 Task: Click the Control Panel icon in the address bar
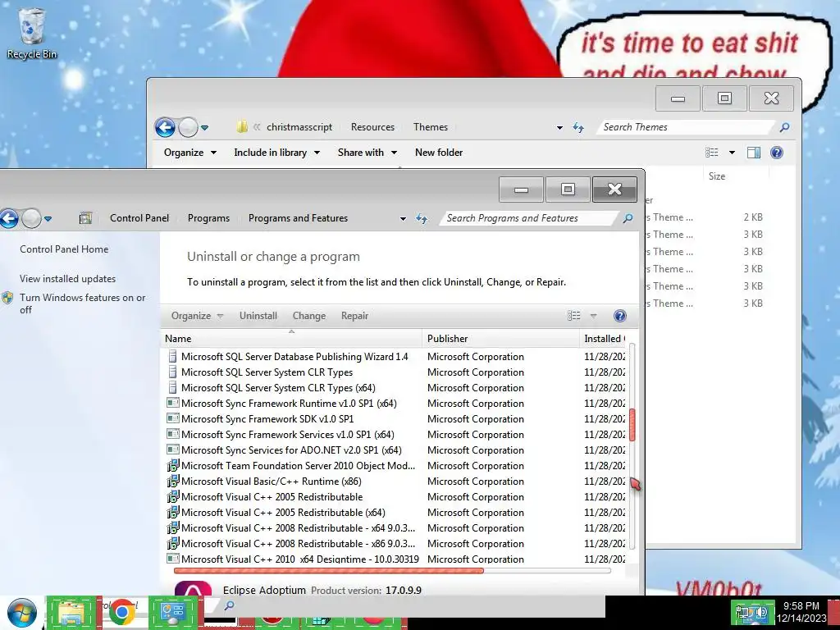85,218
